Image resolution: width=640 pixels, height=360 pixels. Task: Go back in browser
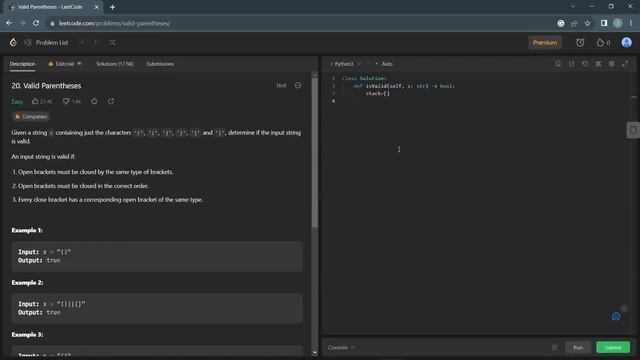tap(9, 23)
